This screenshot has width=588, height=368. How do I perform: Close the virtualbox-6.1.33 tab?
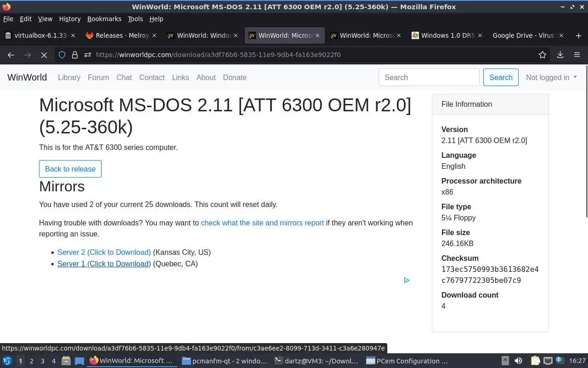tap(73, 35)
